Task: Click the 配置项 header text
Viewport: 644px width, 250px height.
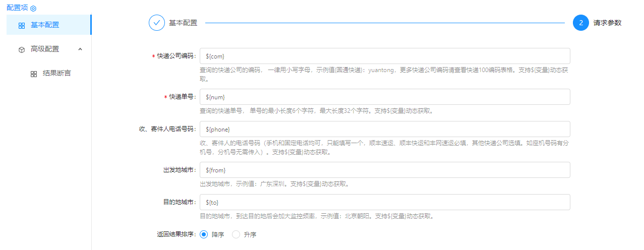Action: (x=17, y=8)
